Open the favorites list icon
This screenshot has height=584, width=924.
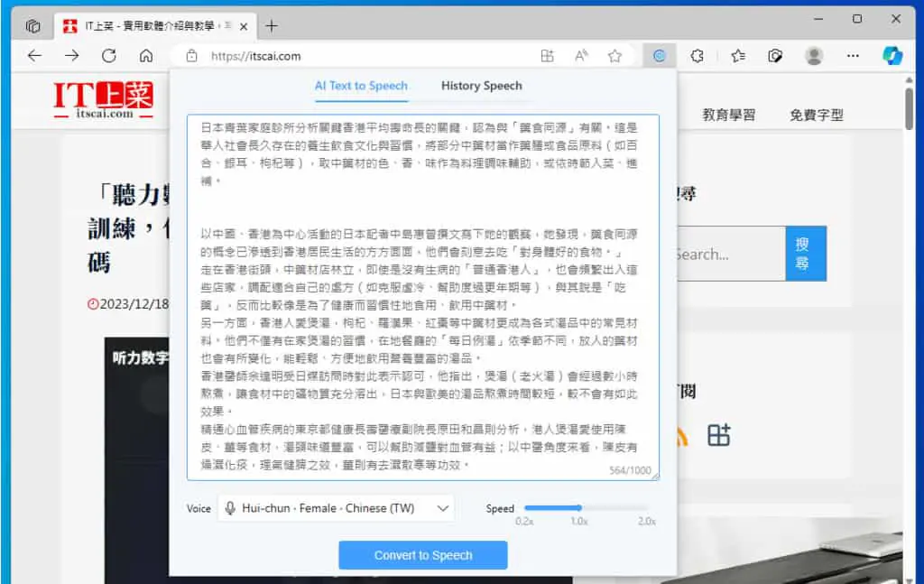pos(738,56)
